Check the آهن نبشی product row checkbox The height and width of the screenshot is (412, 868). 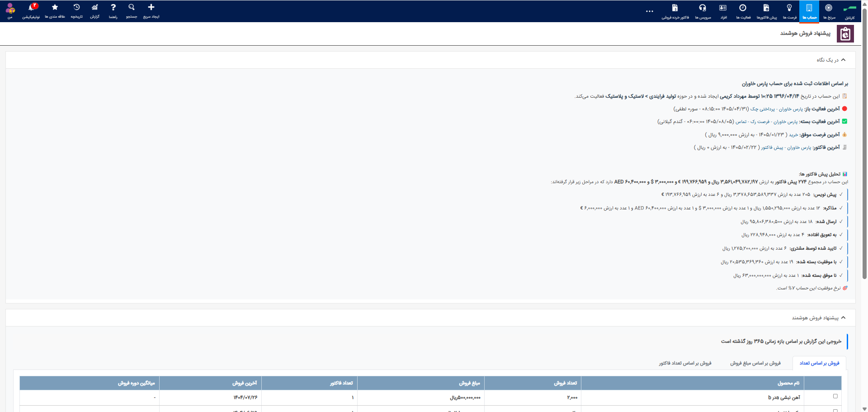[835, 396]
